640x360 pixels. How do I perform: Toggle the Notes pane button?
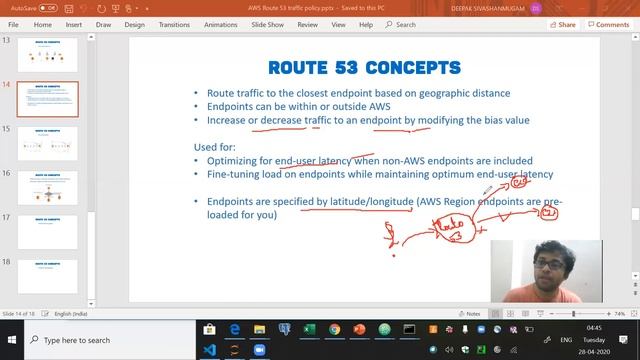pyautogui.click(x=469, y=314)
